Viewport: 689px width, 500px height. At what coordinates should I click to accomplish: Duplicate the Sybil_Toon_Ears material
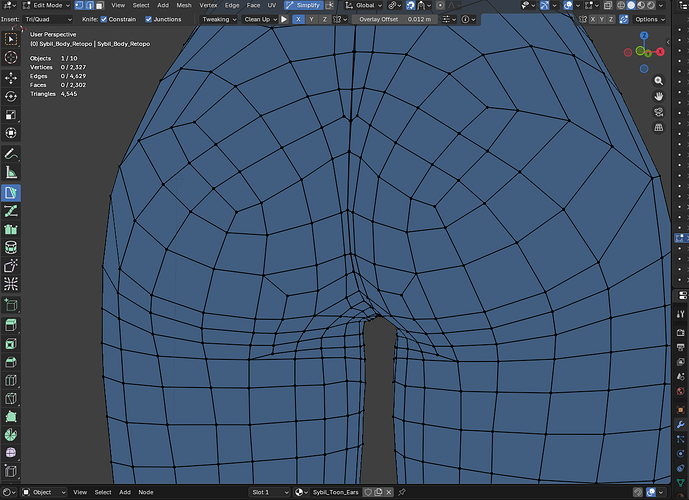tap(378, 492)
